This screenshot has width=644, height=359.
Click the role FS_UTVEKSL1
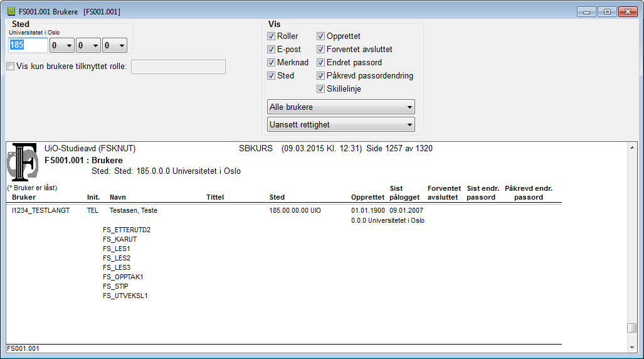point(125,296)
